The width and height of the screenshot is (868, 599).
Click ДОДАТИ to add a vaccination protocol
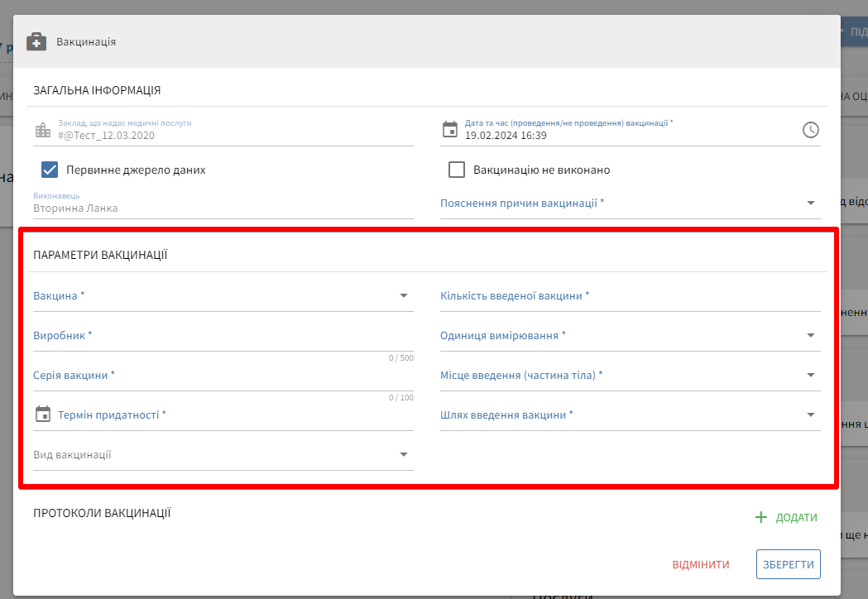point(796,517)
